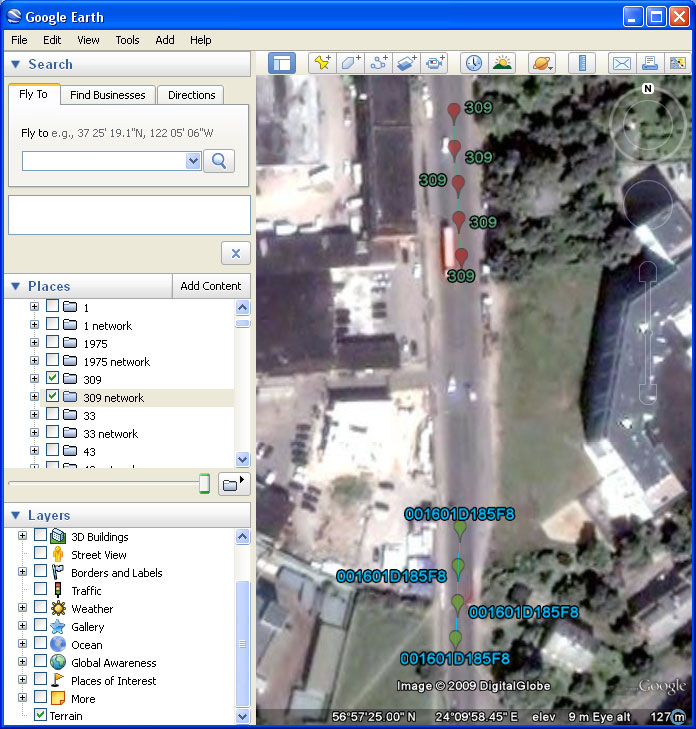Expand the 43 folder node
696x729 pixels.
pos(34,451)
